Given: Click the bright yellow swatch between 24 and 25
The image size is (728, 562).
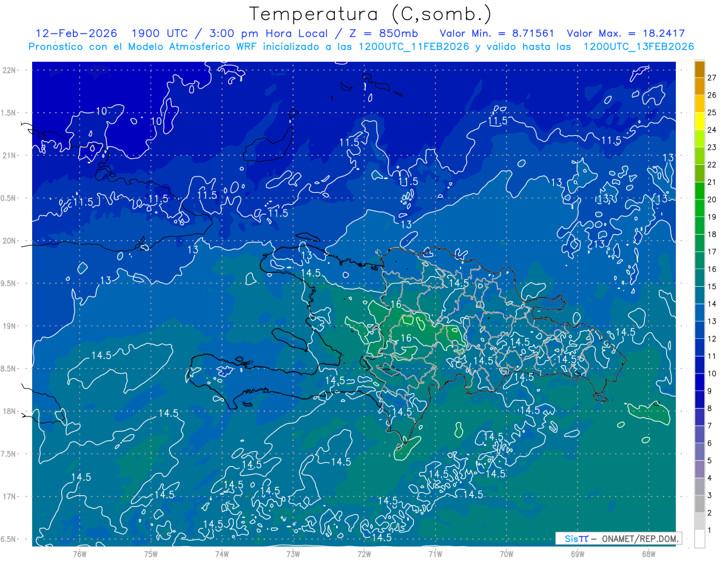Looking at the screenshot, I should pos(699,121).
